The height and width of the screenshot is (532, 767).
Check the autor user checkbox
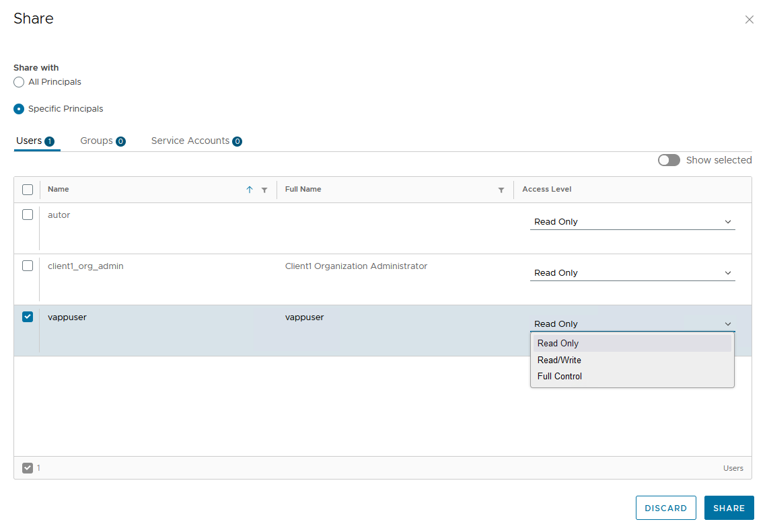click(28, 215)
